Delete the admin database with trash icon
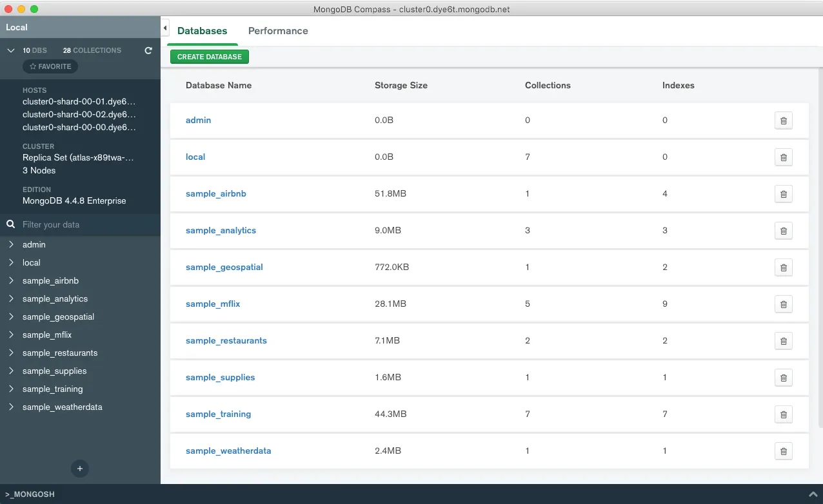Viewport: 823px width, 504px height. [x=783, y=121]
